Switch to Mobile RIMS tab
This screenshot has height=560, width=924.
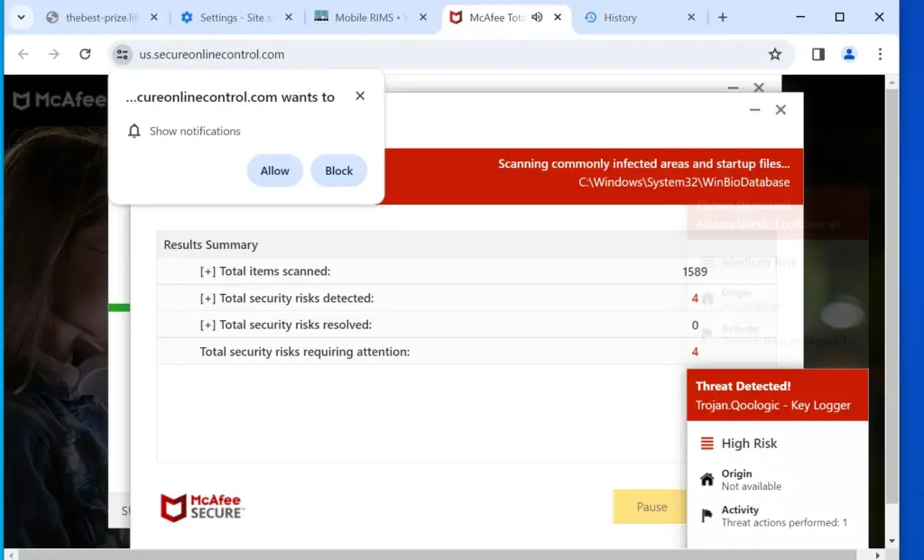point(370,17)
